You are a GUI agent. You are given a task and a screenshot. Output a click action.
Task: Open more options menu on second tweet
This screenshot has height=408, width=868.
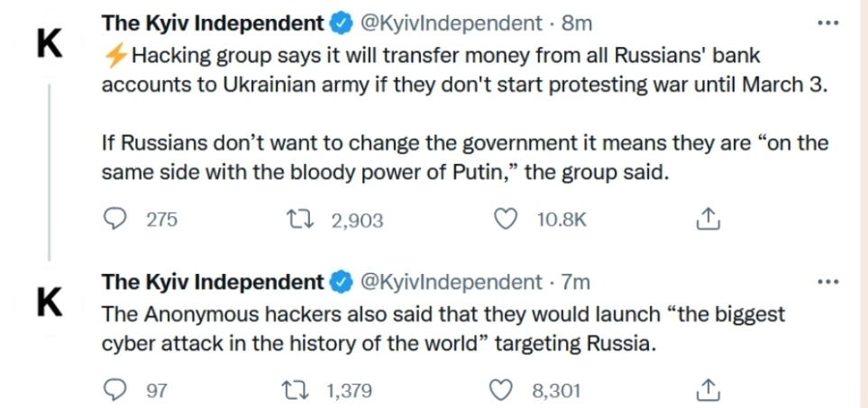(827, 282)
